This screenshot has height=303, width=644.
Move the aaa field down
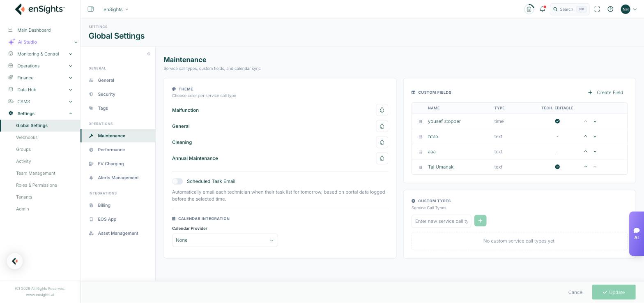[x=595, y=152]
